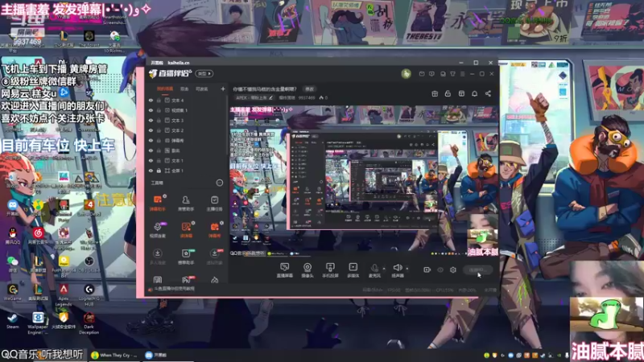Select the 全屏 1 source row

(186, 171)
